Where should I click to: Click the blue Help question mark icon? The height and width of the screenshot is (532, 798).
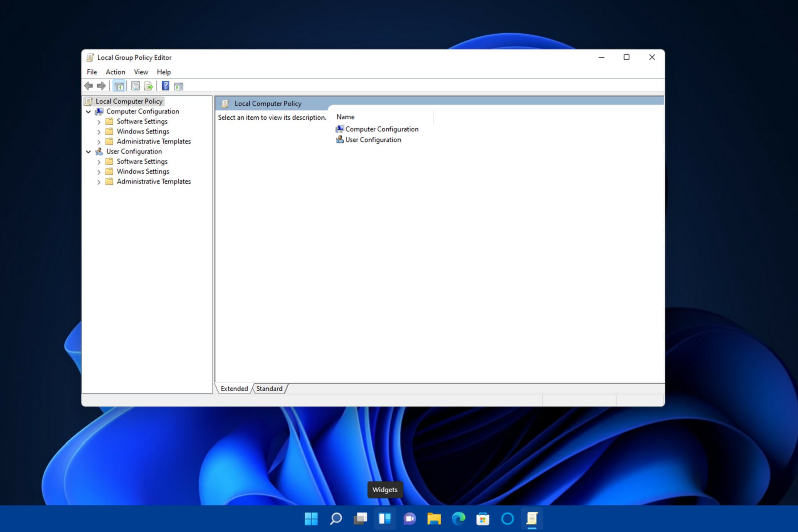pyautogui.click(x=165, y=86)
